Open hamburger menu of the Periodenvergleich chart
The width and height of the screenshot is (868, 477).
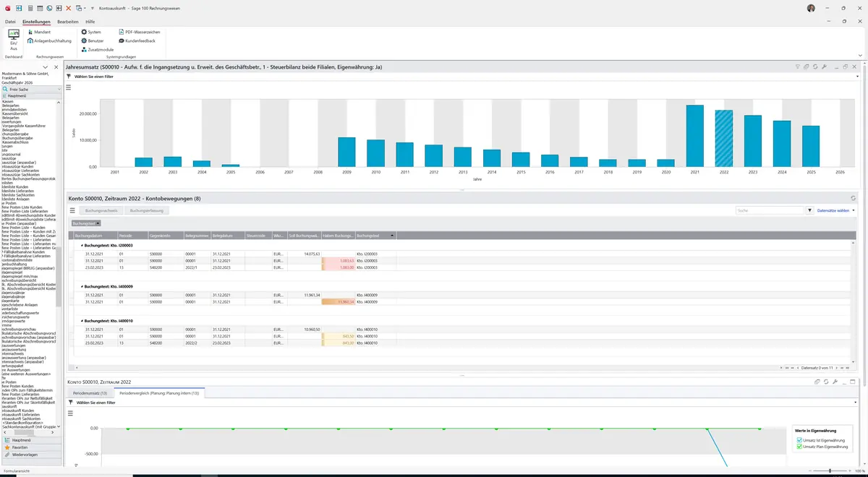coord(69,413)
